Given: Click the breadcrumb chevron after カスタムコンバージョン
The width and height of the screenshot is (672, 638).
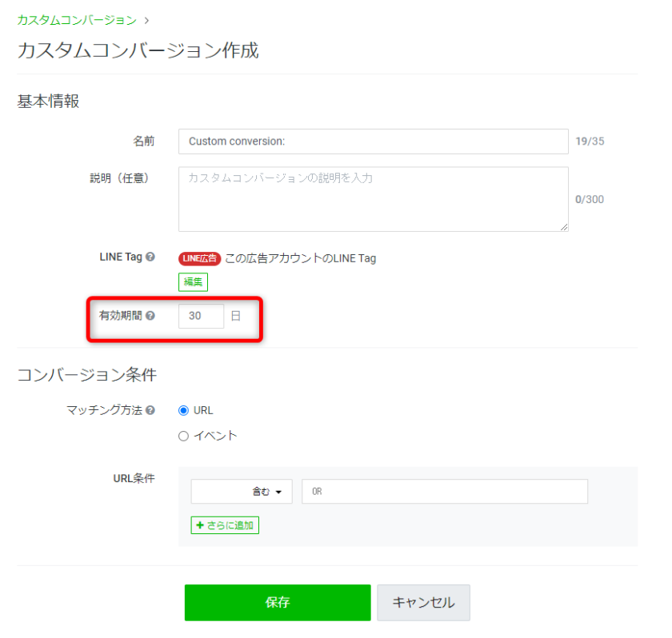Looking at the screenshot, I should coord(146,20).
